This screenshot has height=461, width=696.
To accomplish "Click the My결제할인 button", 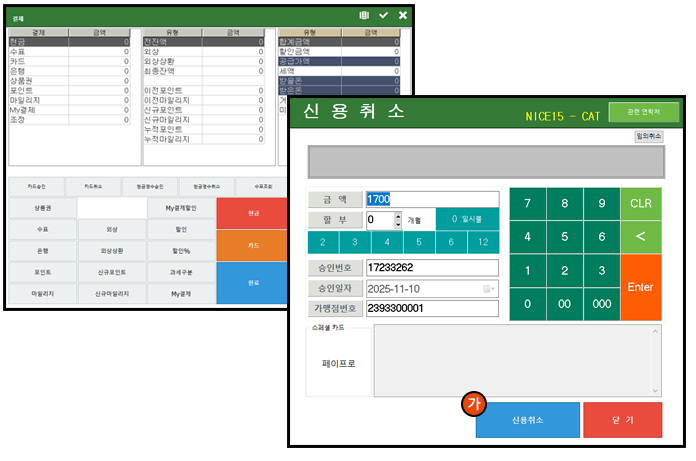I will pos(181,208).
